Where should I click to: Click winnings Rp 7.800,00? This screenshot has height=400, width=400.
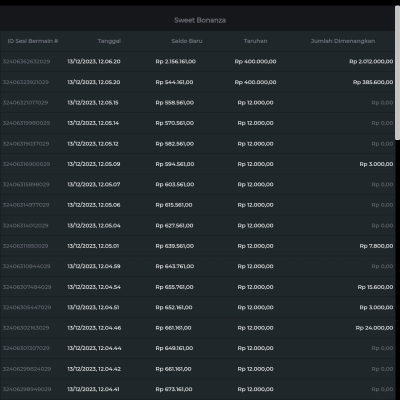click(376, 246)
